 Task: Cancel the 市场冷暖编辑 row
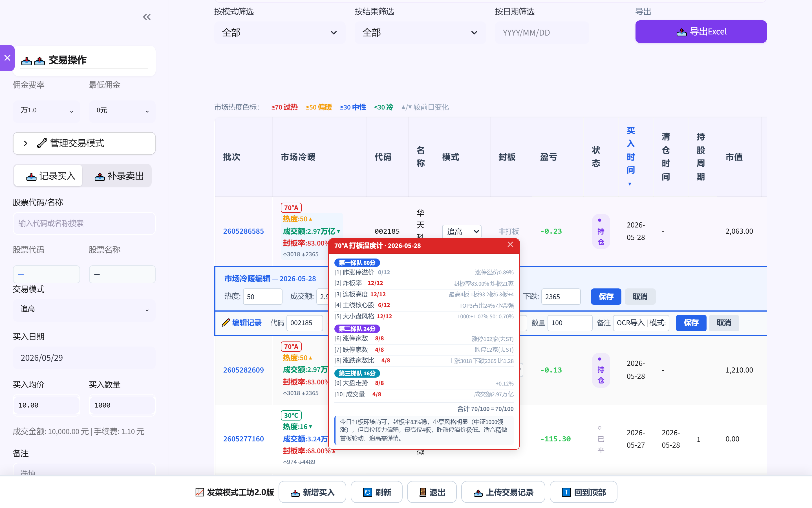tap(640, 297)
